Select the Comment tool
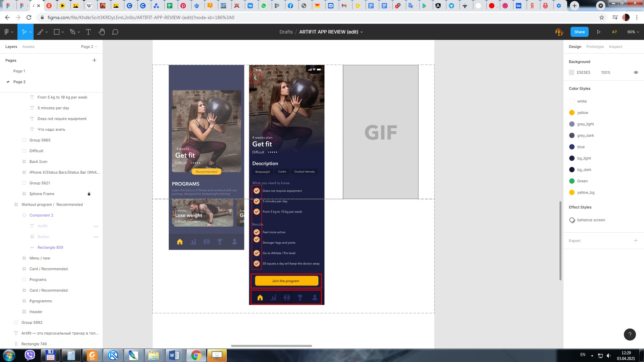Screen dimensions: 644x362 click(x=115, y=32)
